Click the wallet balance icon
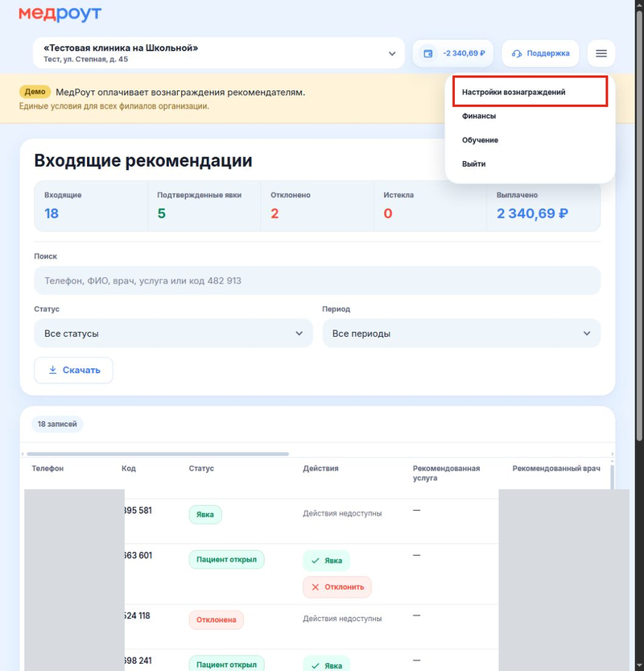 (428, 53)
